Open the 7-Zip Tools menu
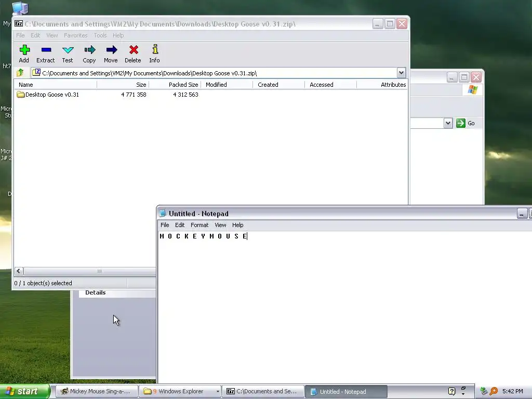The height and width of the screenshot is (399, 532). point(100,35)
